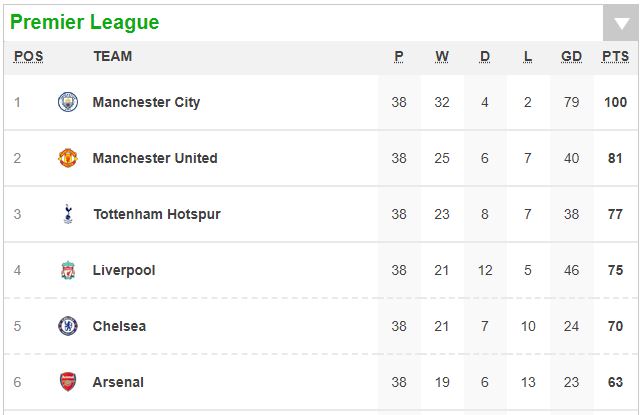The height and width of the screenshot is (415, 644).
Task: Open the Manchester United team link
Action: (x=155, y=158)
